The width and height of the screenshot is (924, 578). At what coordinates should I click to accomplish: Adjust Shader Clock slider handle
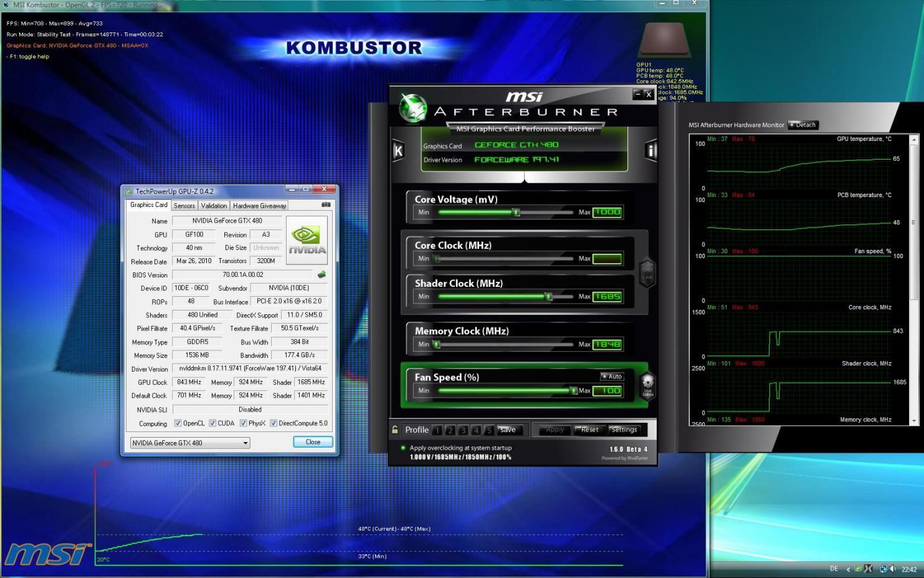(x=549, y=296)
